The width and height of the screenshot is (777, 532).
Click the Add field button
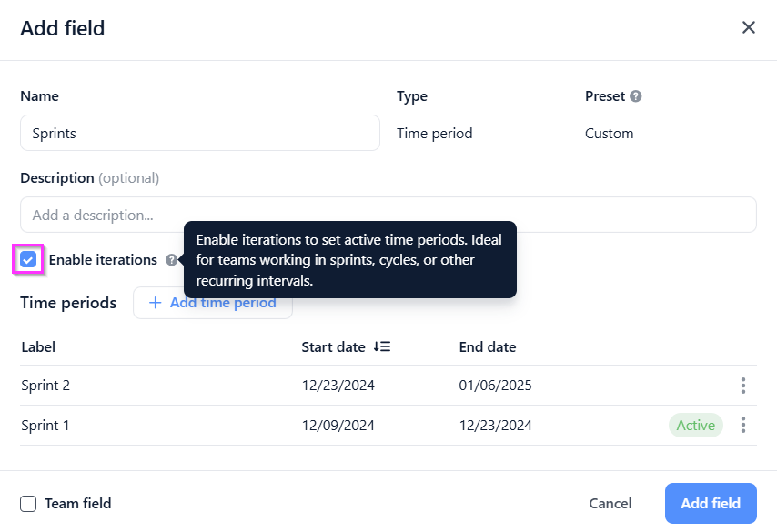711,503
